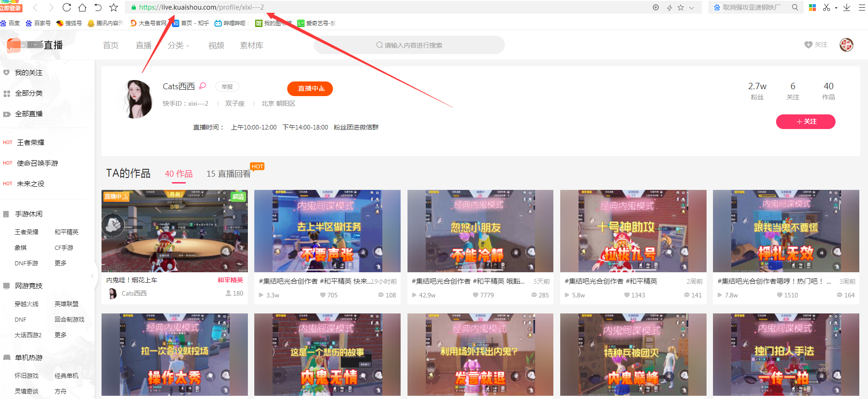
Task: Bookmark page with star icon beside undo
Action: (x=114, y=7)
